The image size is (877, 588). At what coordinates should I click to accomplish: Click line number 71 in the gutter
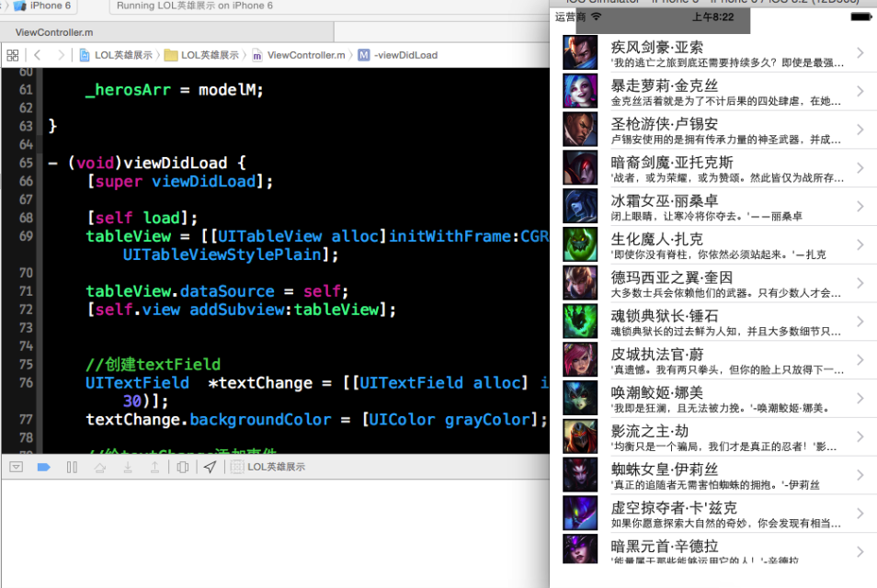pyautogui.click(x=26, y=291)
